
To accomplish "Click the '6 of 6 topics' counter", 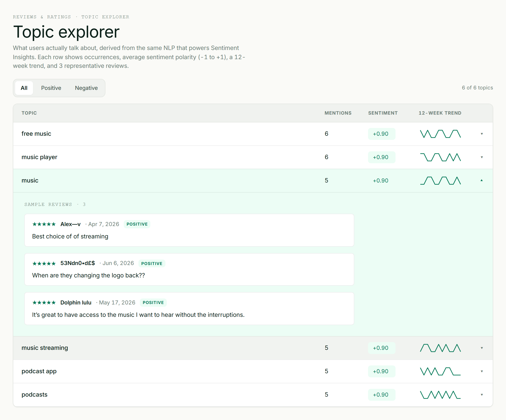I will pos(477,88).
